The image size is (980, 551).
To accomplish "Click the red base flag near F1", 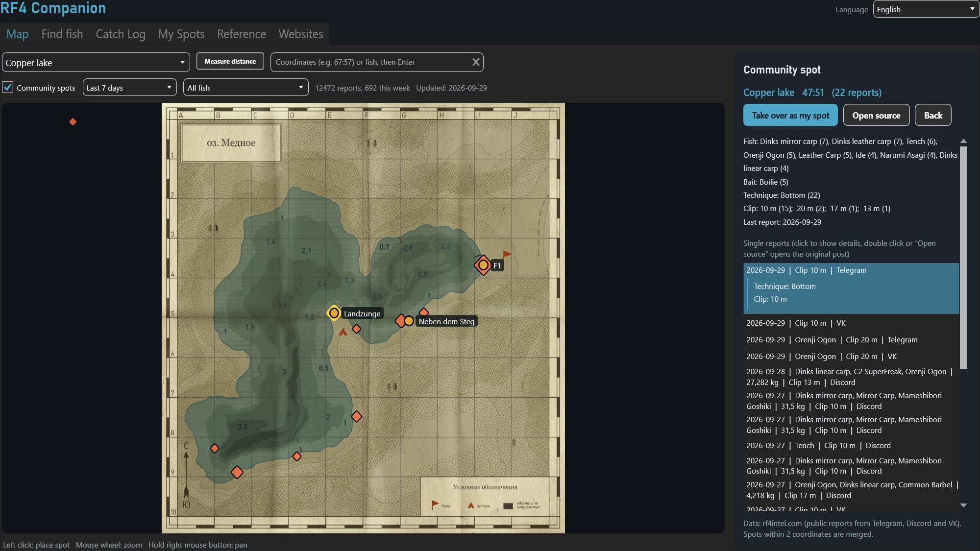I will 507,255.
